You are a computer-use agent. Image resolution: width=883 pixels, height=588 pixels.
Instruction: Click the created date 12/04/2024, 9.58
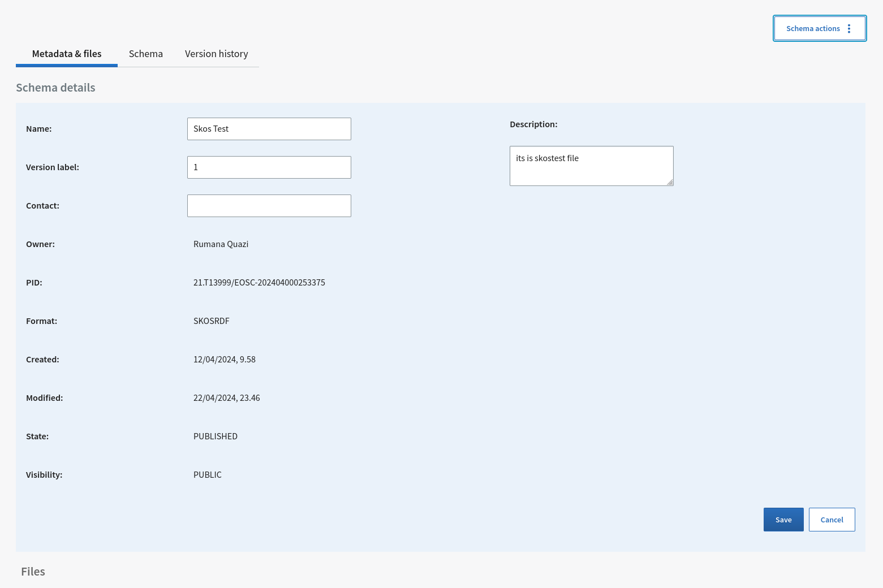coord(225,360)
